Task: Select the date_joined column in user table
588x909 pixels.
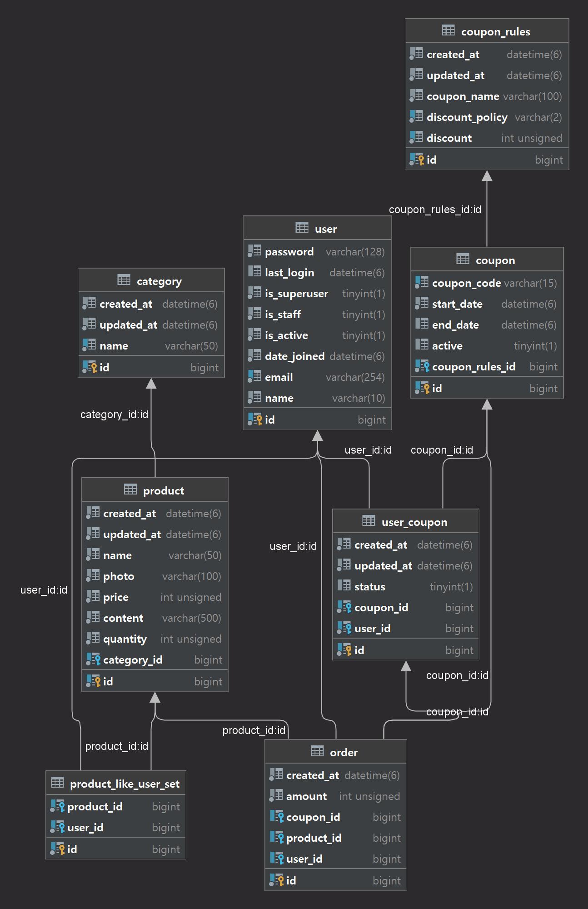Action: click(x=317, y=356)
